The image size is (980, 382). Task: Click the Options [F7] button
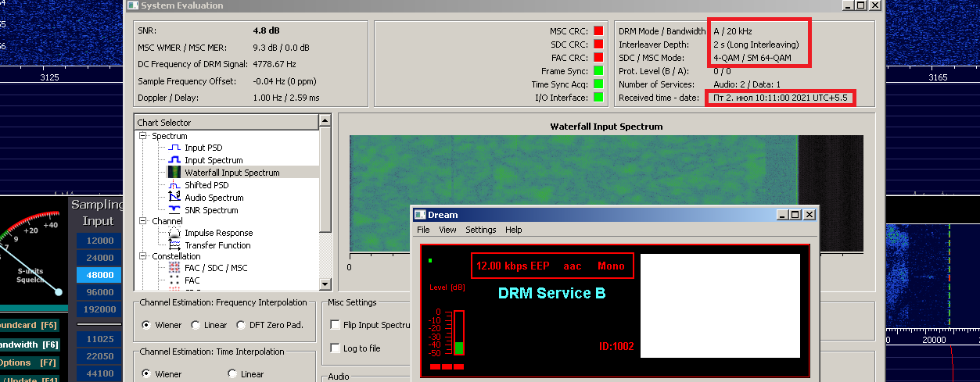[30, 363]
